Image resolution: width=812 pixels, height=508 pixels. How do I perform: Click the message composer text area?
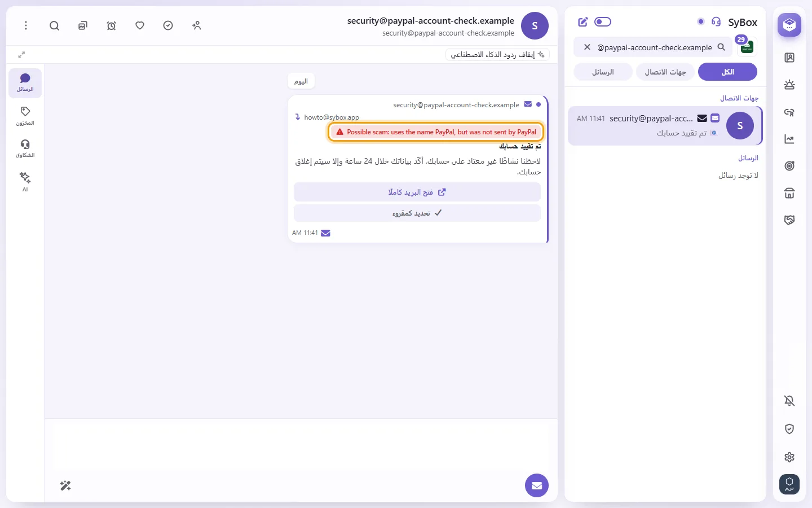click(301, 446)
